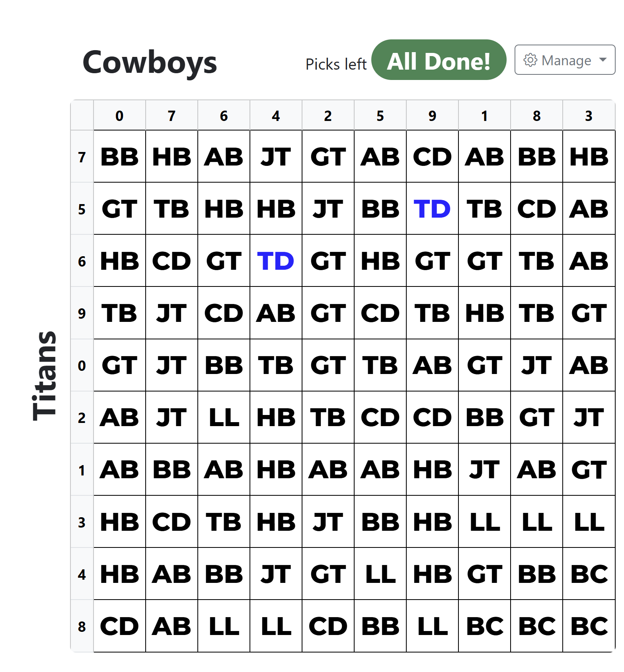Viewport: 624px width, 672px height.
Task: Click the gear icon in Manage button
Action: tap(530, 60)
